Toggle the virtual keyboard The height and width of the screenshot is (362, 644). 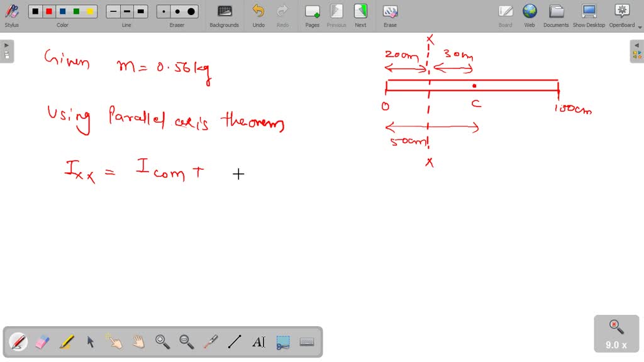pos(307,342)
